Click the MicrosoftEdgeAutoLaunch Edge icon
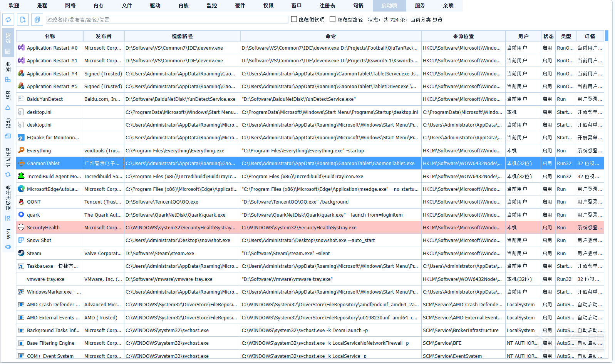The image size is (615, 364). point(21,189)
